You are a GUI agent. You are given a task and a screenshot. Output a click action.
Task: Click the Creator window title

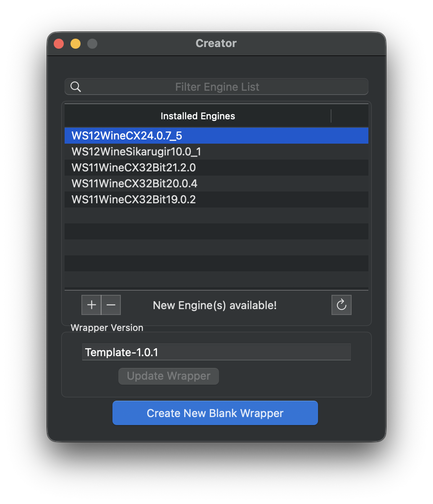tap(216, 43)
